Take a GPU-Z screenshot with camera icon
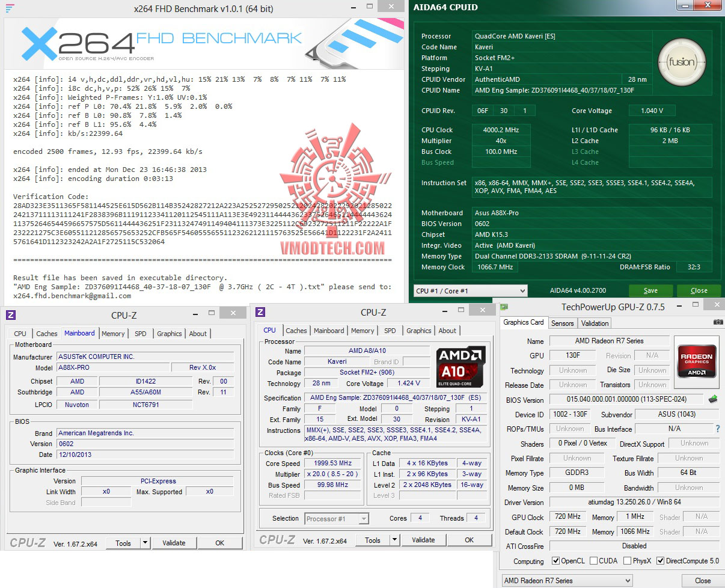 (718, 322)
